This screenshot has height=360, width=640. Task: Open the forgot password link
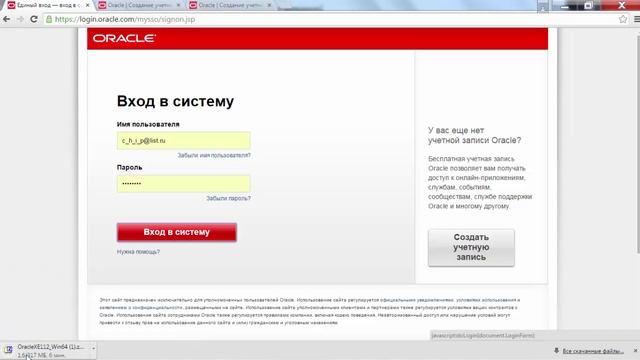pyautogui.click(x=228, y=198)
